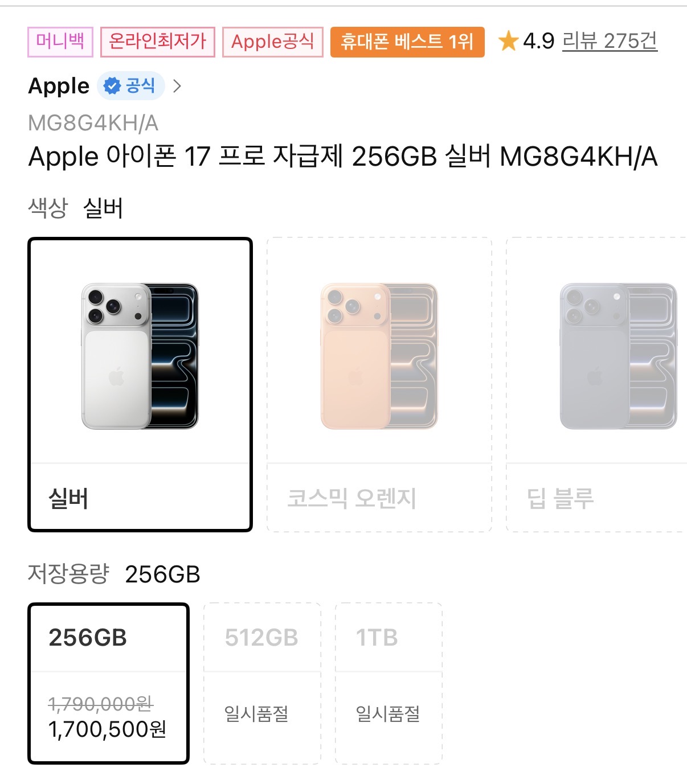Image resolution: width=687 pixels, height=784 pixels.
Task: Click the silver iPhone thumbnail image
Action: (140, 356)
